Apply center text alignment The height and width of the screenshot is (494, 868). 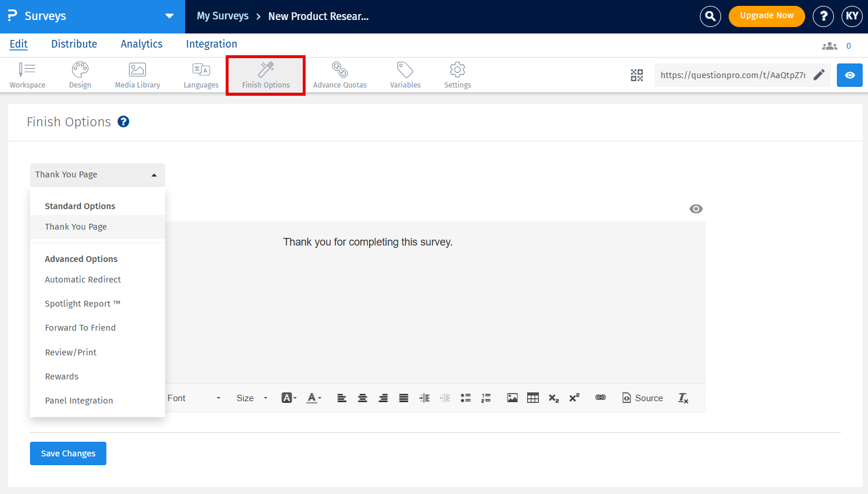pyautogui.click(x=362, y=398)
